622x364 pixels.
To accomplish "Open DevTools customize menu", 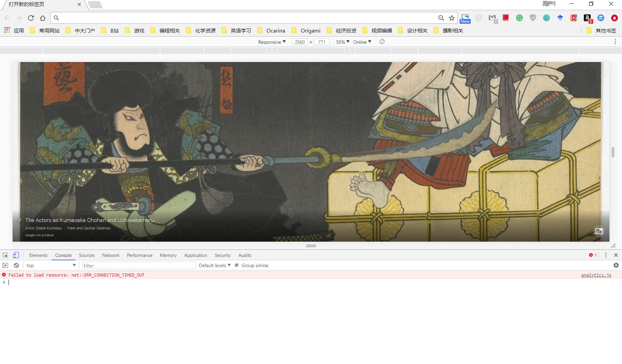I will point(606,255).
